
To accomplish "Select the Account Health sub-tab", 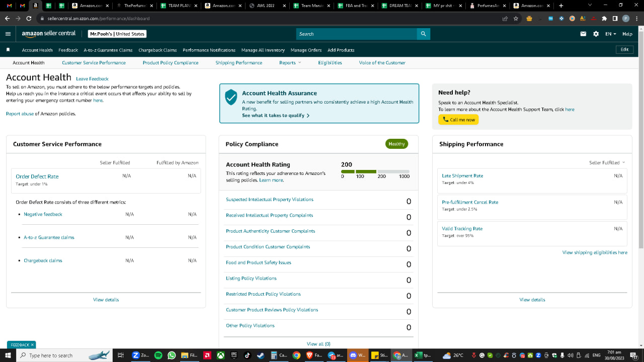I will tap(29, 63).
